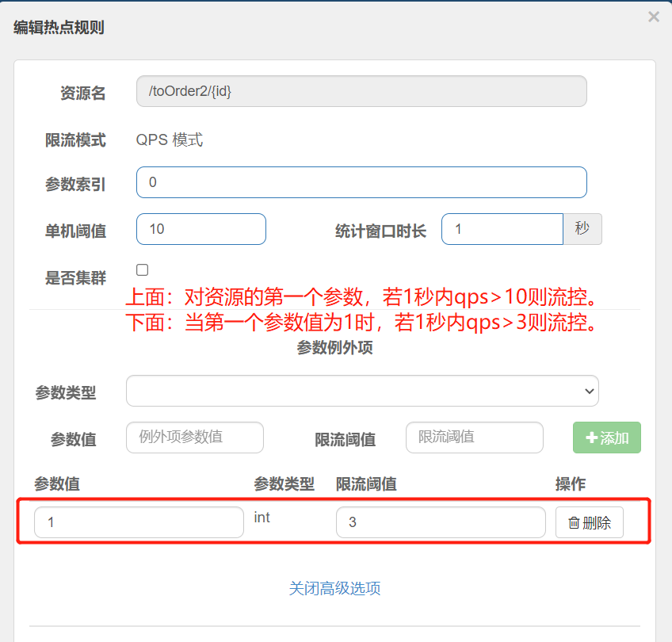Click the plus icon on 添加 button
Screen dimensions: 672x642
pos(591,438)
